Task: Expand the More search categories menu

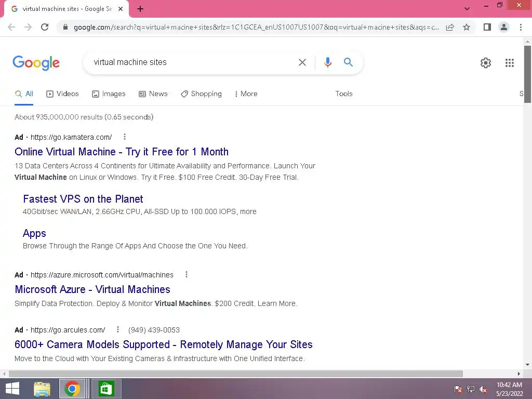Action: [x=246, y=94]
